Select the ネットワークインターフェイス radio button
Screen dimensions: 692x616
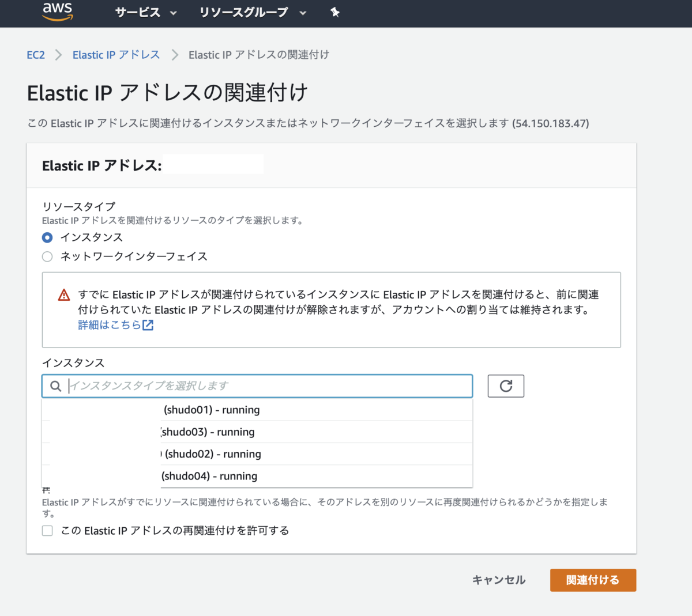point(47,256)
